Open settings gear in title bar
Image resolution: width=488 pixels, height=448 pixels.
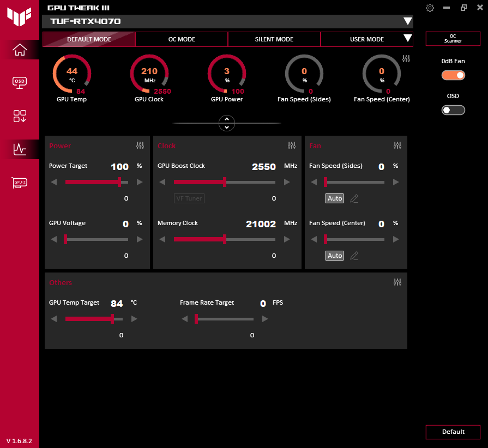[x=430, y=8]
